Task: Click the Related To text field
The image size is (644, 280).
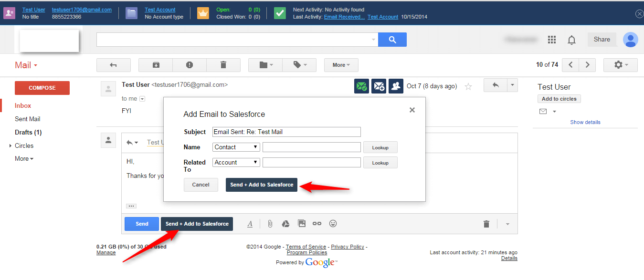Action: click(x=312, y=163)
